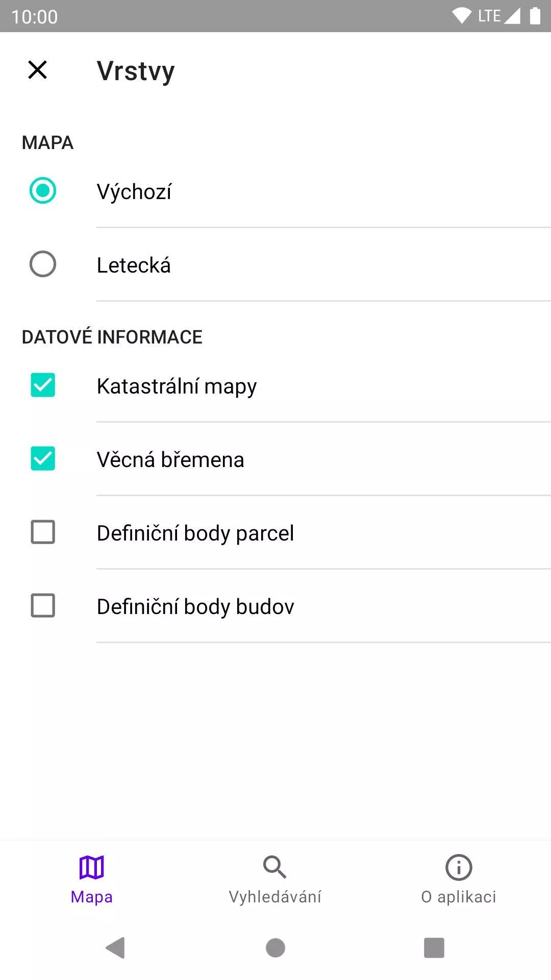This screenshot has height=980, width=551.
Task: Enable the Definiční body budov checkbox
Action: point(43,605)
